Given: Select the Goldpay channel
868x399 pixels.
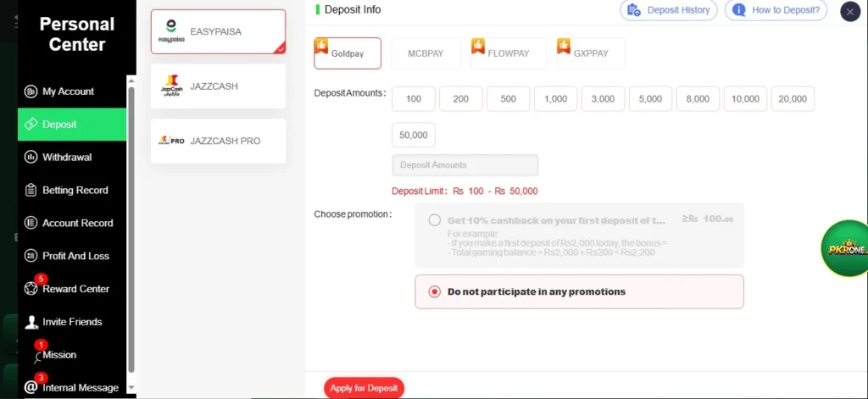Looking at the screenshot, I should tap(348, 53).
